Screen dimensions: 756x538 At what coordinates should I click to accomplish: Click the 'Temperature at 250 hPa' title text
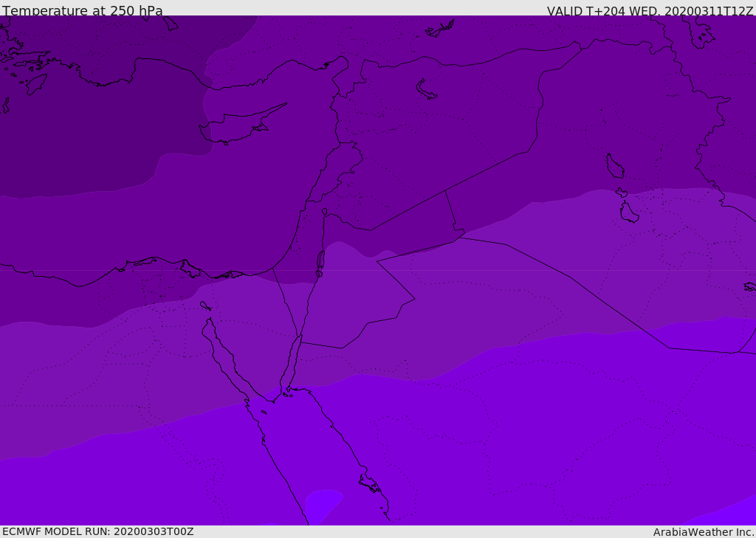(83, 10)
